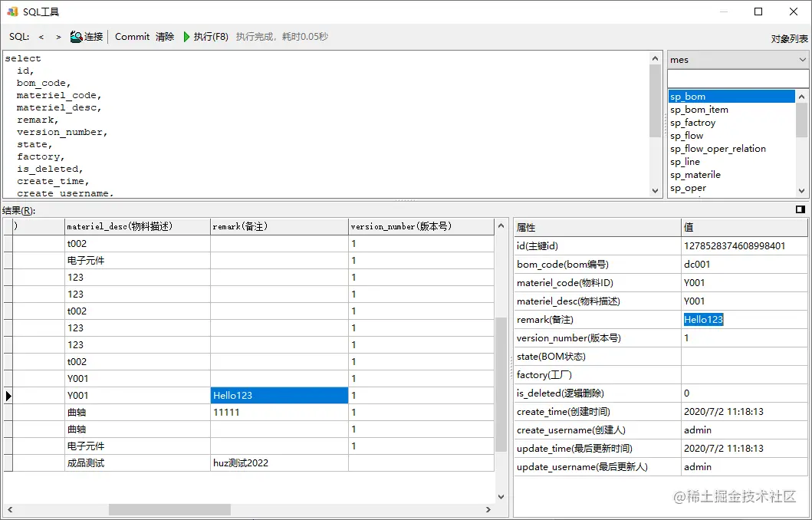The height and width of the screenshot is (520, 812).
Task: Select sp_flow_oper_relation in the object list
Action: (x=731, y=149)
